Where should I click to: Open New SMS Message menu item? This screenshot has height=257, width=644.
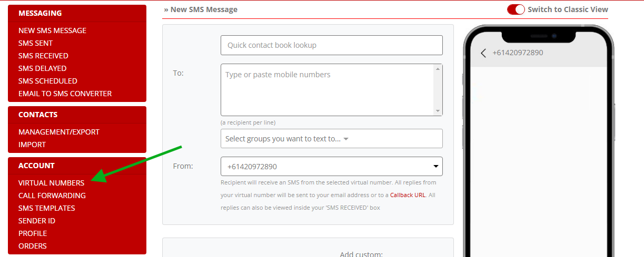pos(52,30)
